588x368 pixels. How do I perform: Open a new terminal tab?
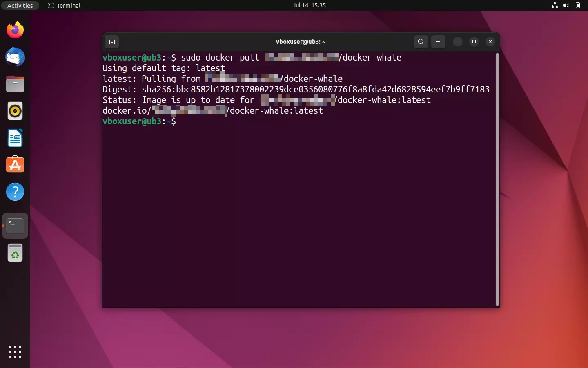click(112, 42)
